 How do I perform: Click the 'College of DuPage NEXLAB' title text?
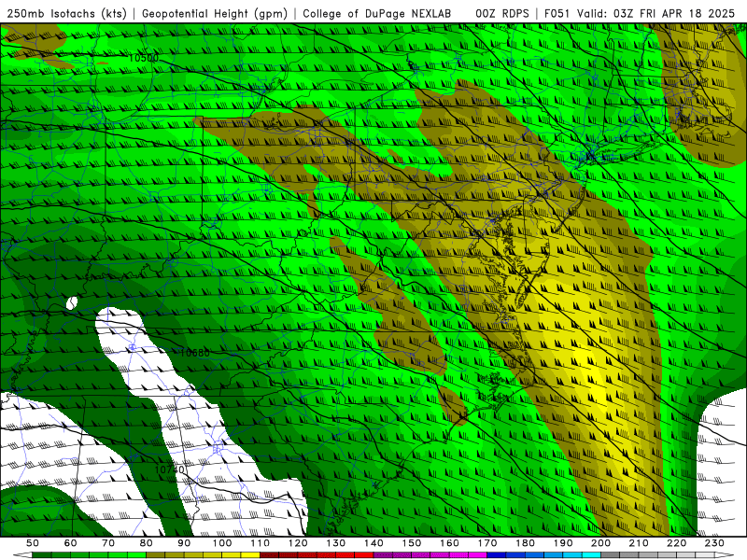click(x=377, y=13)
